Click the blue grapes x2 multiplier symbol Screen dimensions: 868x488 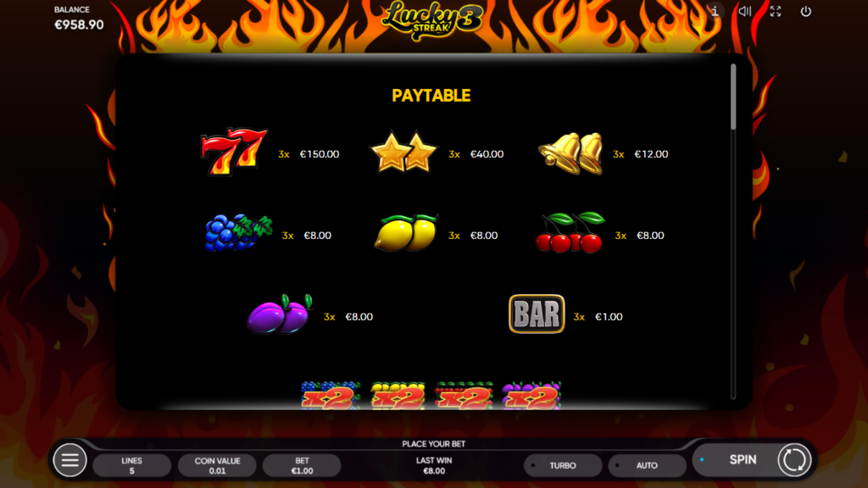(331, 395)
